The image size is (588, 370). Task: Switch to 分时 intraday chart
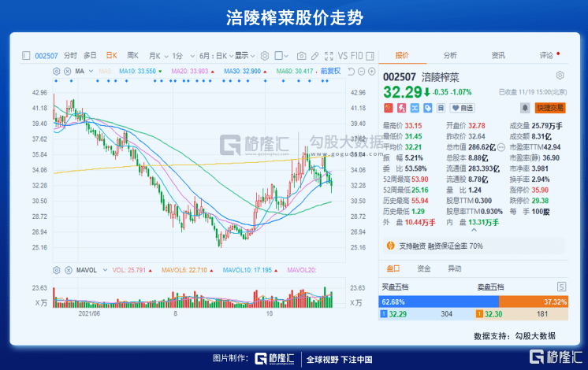click(70, 56)
